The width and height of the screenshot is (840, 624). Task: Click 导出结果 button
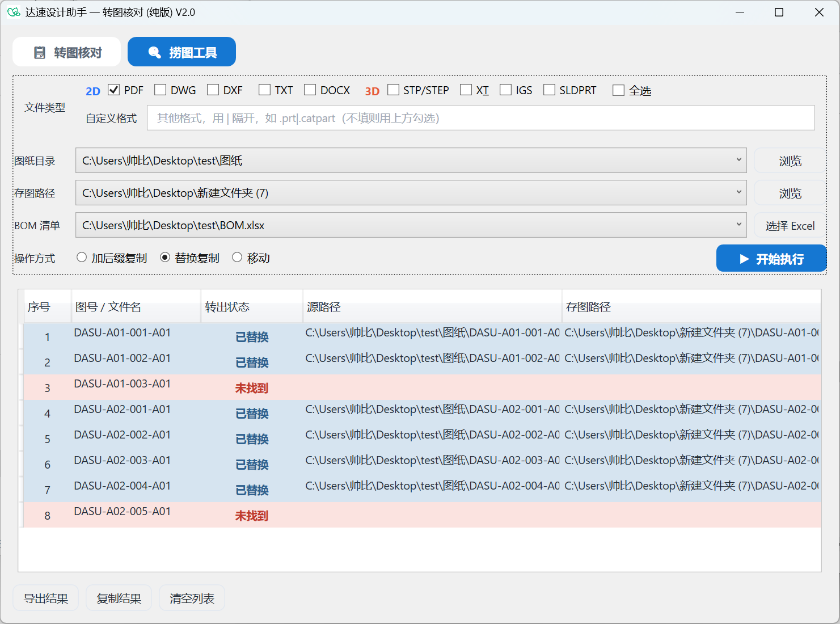pos(46,598)
